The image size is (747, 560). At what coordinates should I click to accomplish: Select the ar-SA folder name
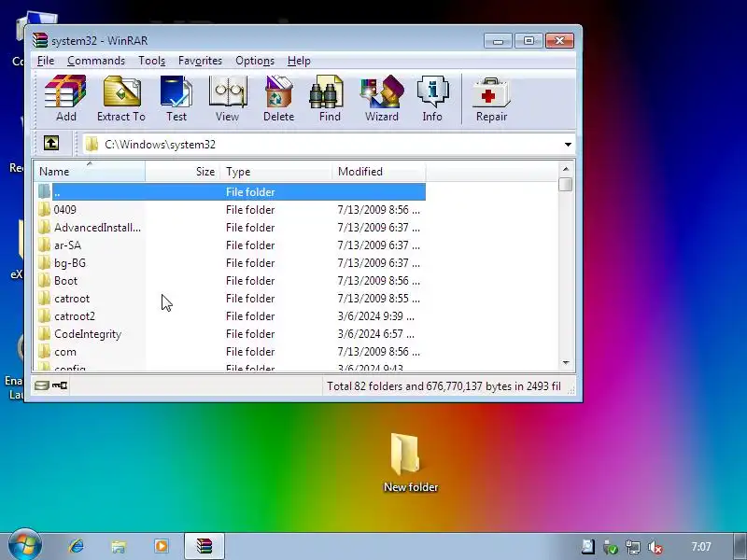pos(67,245)
